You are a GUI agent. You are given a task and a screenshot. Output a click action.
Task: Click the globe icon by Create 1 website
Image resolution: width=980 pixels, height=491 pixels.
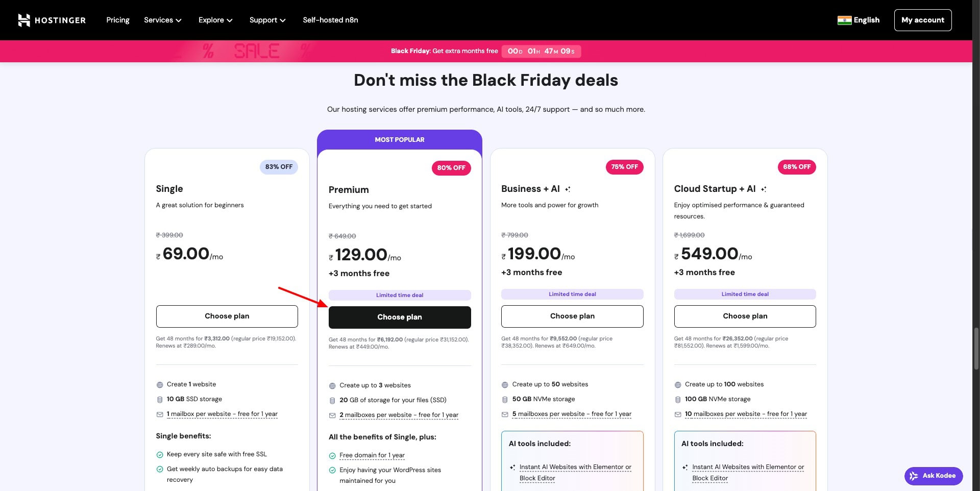tap(160, 385)
